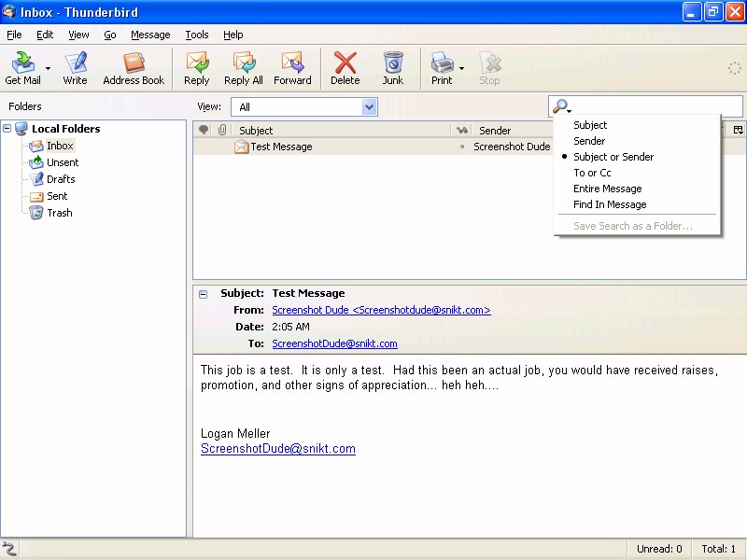Sort messages by Sender column
The width and height of the screenshot is (747, 560).
(x=514, y=130)
